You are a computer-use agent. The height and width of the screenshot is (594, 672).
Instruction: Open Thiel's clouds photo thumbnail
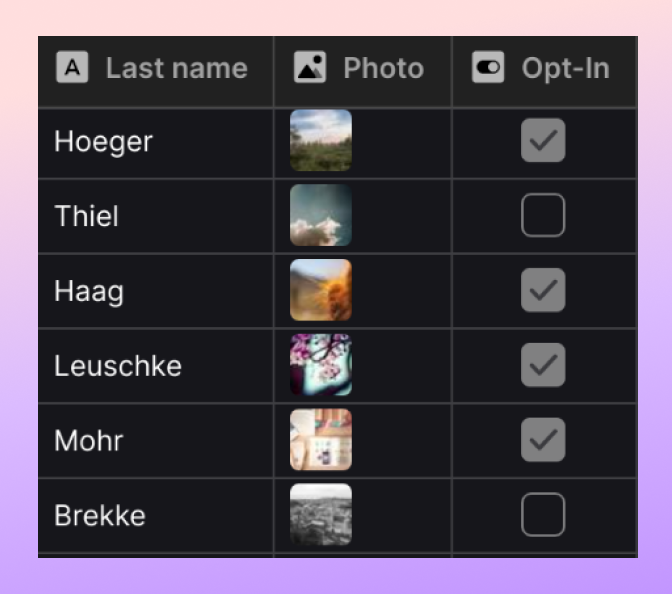pyautogui.click(x=321, y=216)
